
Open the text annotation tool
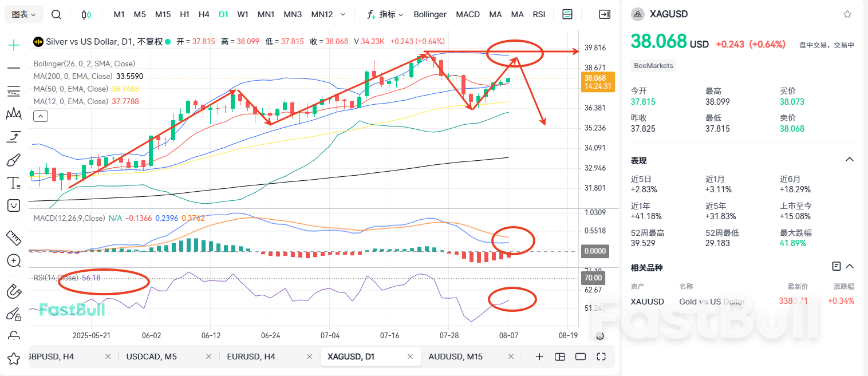pos(14,183)
